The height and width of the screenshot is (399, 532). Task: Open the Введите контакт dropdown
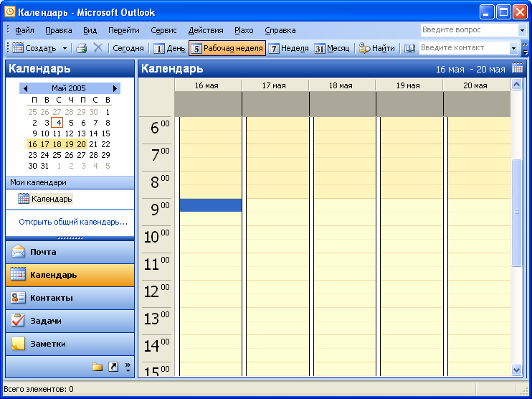(513, 48)
